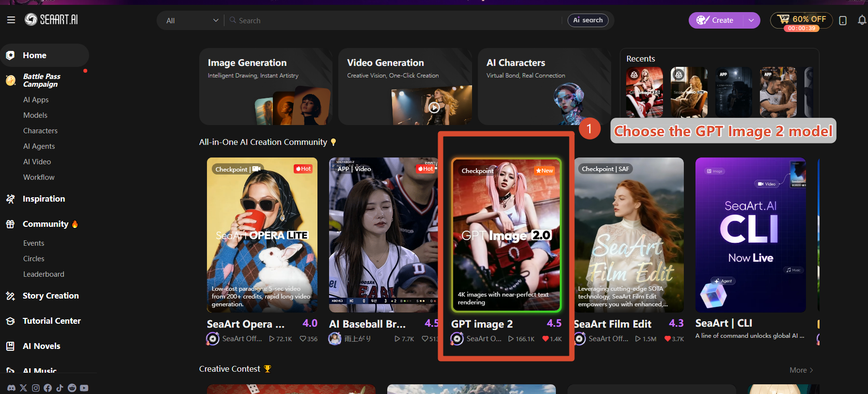Open the SeaArt Opera Lite card thumbnail
The image size is (868, 394).
(x=262, y=235)
